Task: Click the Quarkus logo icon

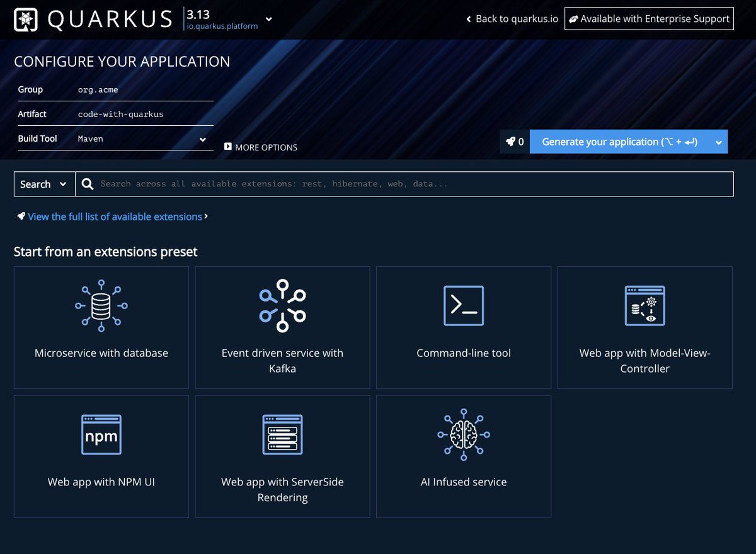Action: (x=26, y=19)
